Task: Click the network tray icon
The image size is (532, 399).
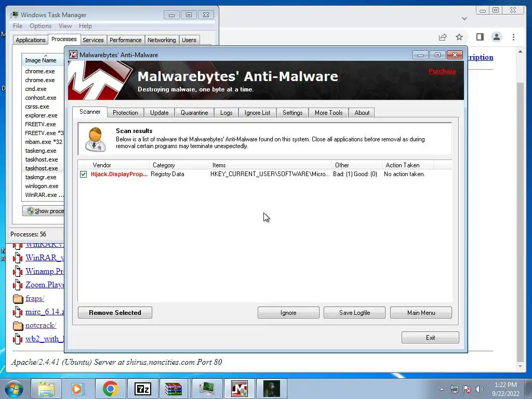Action: click(x=454, y=389)
